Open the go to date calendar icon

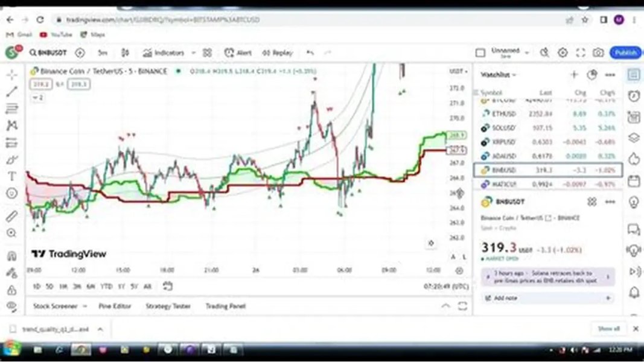point(168,286)
